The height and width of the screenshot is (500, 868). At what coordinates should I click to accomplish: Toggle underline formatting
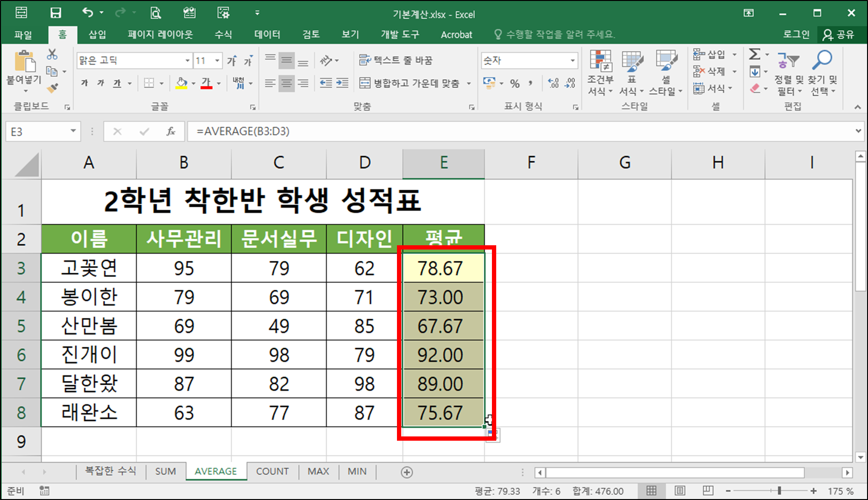[115, 83]
